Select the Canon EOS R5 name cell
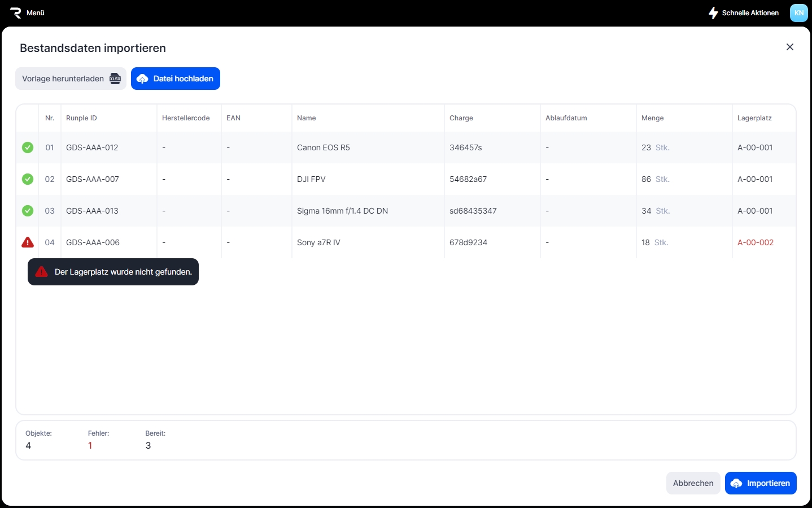Image resolution: width=812 pixels, height=508 pixels. 324,147
